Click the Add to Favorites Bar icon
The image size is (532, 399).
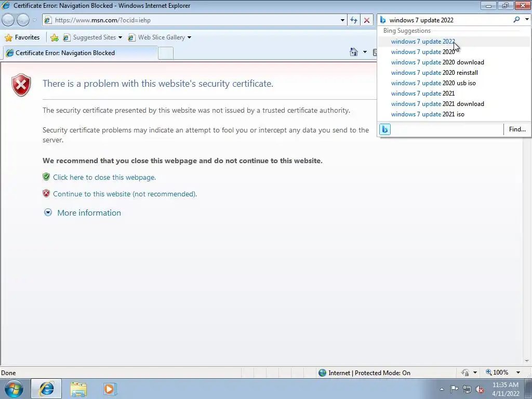[54, 37]
